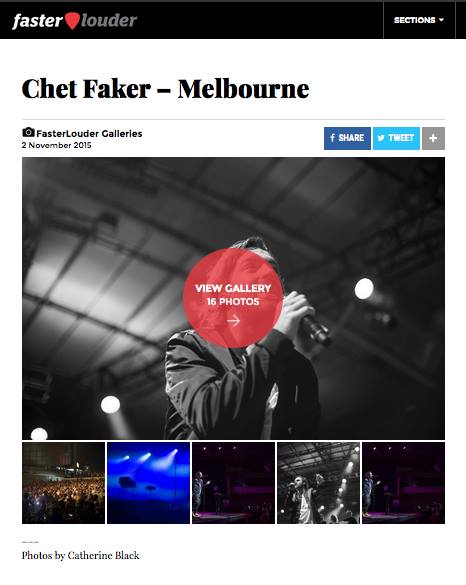Viewport: 466px width, 585px height.
Task: Click the FasterLouder logo
Action: coord(75,21)
